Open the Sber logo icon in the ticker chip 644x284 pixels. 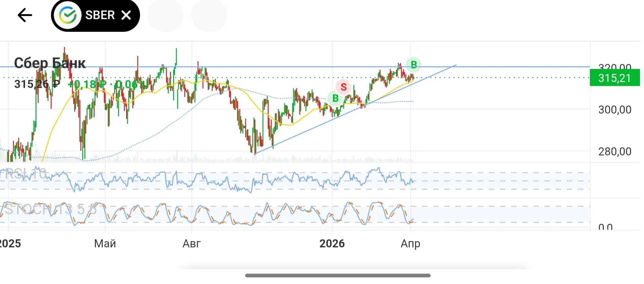68,15
